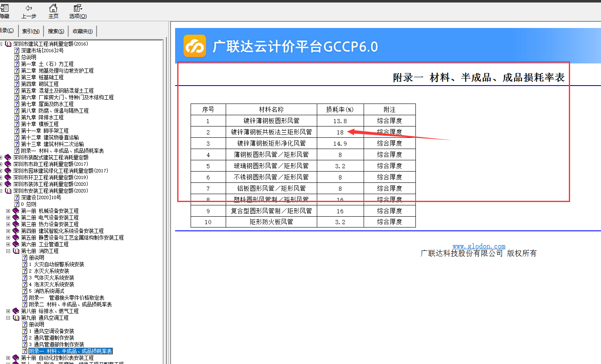Click 0 总则 topic under 安装工程
601x364 pixels.
pyautogui.click(x=28, y=204)
